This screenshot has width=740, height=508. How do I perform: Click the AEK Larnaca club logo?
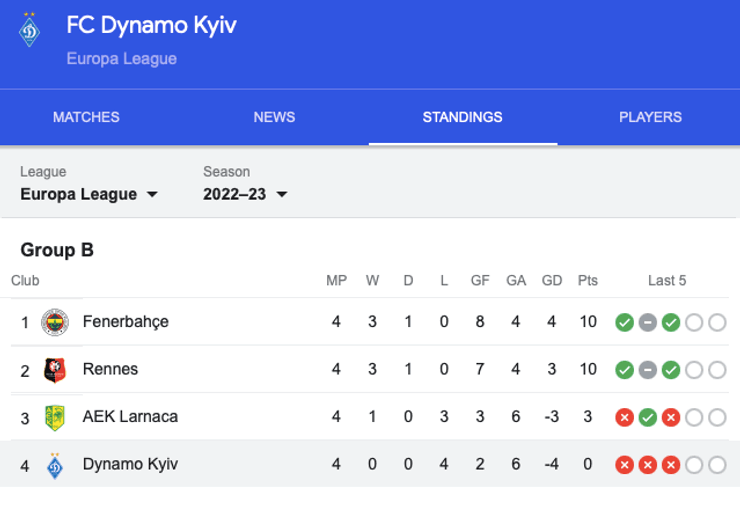coord(55,417)
